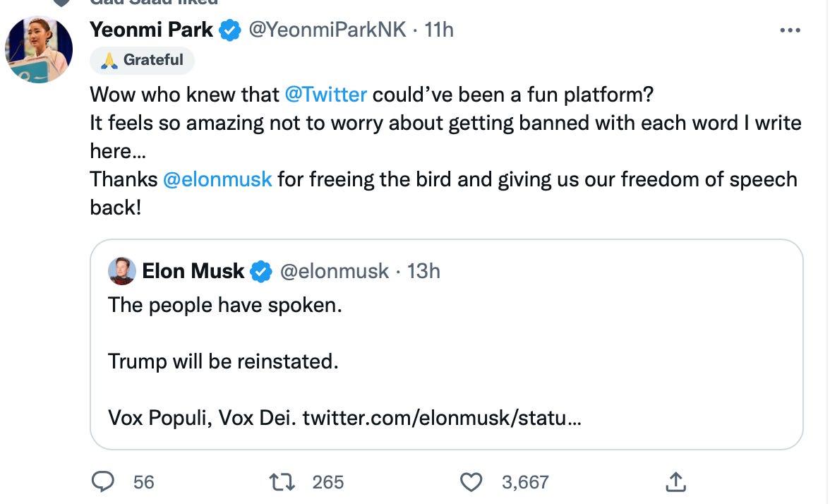Screen dimensions: 830x504
Task: Open the @elonmusk mention in tweet text
Action: 217,179
